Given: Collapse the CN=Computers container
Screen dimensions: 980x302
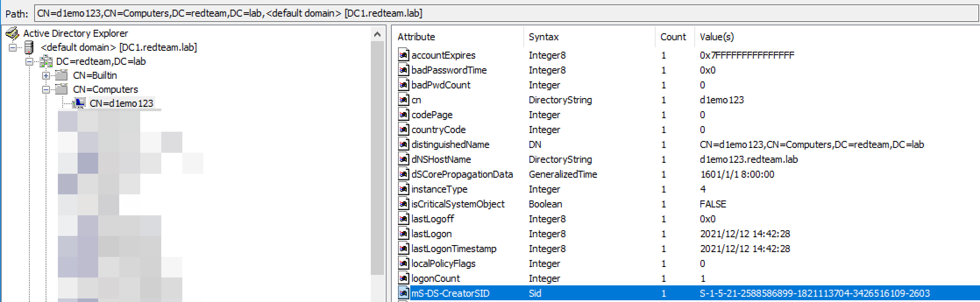Looking at the screenshot, I should [46, 89].
